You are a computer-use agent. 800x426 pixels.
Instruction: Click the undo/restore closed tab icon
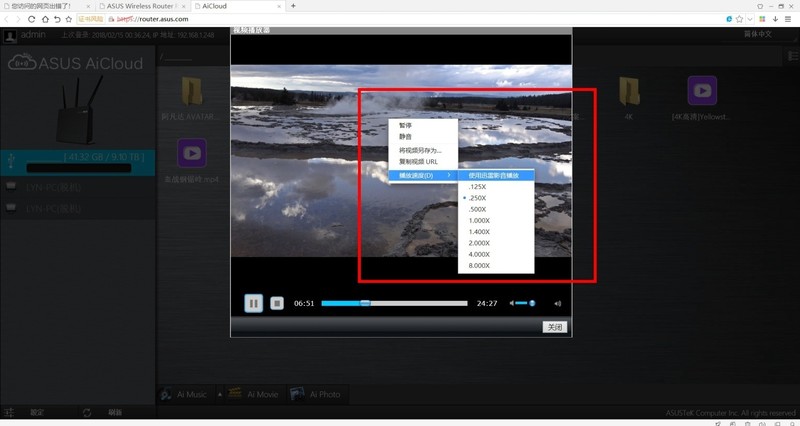(x=57, y=19)
